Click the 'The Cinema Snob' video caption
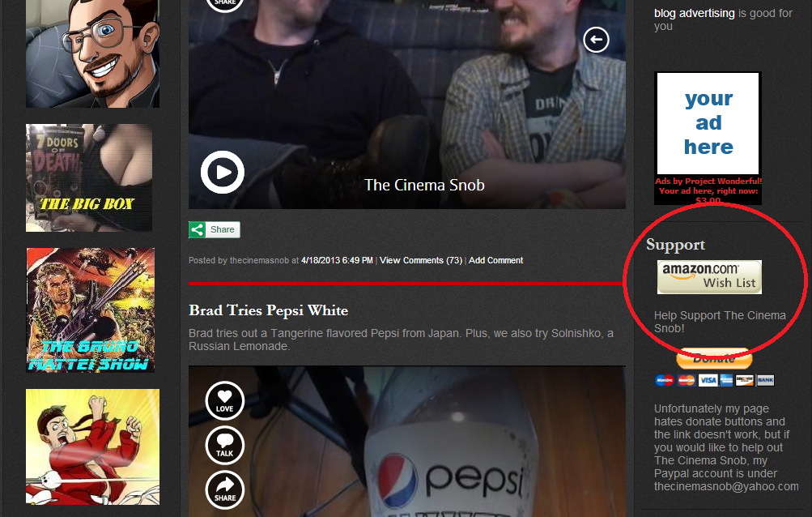The width and height of the screenshot is (812, 517). (x=424, y=185)
